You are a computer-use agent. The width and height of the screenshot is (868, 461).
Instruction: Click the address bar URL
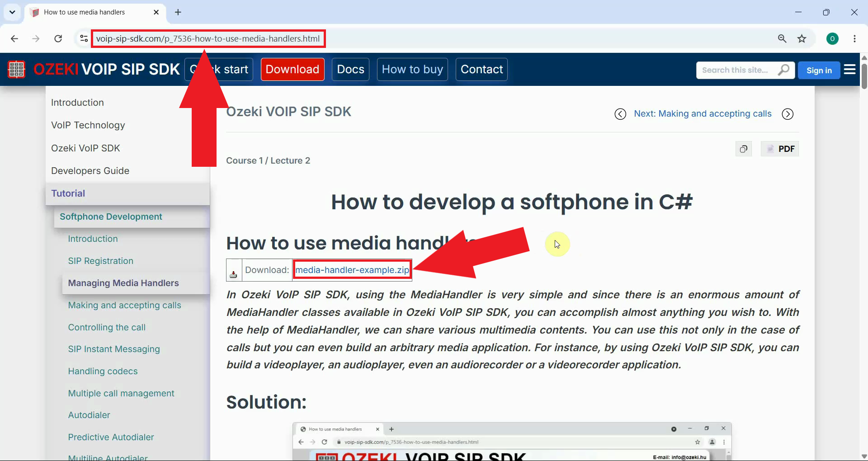[x=208, y=38]
